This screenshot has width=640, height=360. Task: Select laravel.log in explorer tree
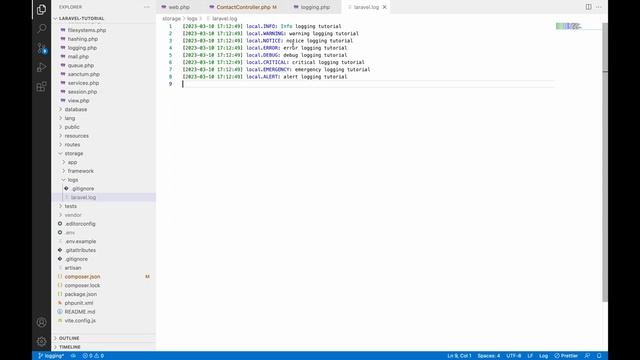coord(83,198)
